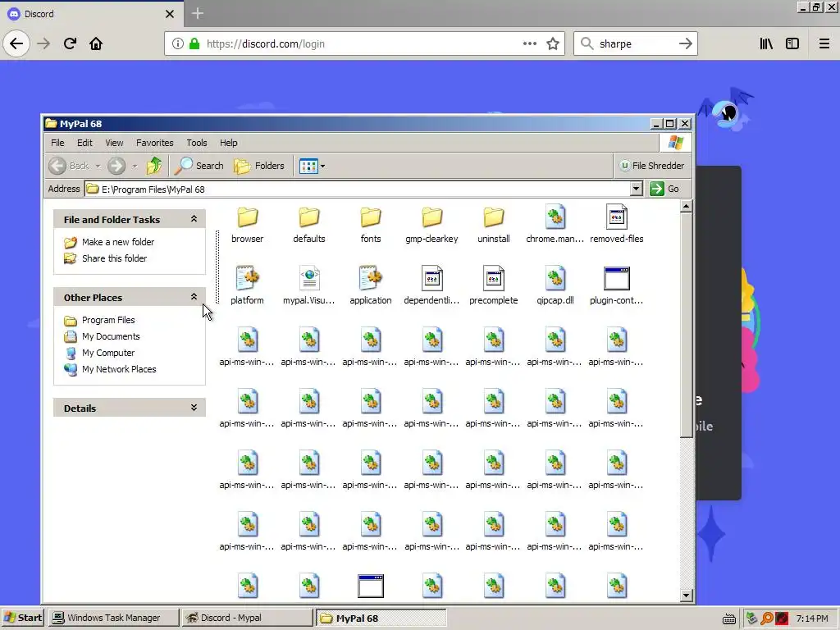
Task: Click the scroll up arrow in Explorer
Action: [687, 207]
